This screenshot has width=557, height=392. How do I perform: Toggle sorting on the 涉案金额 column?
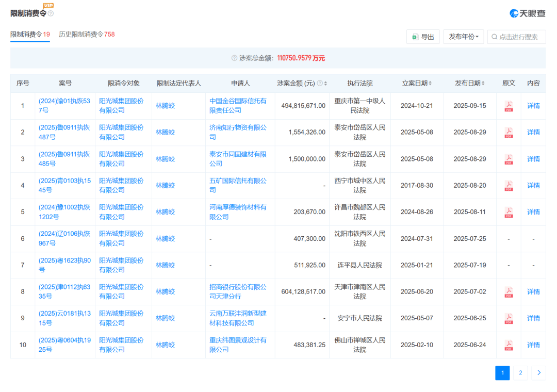click(x=325, y=83)
